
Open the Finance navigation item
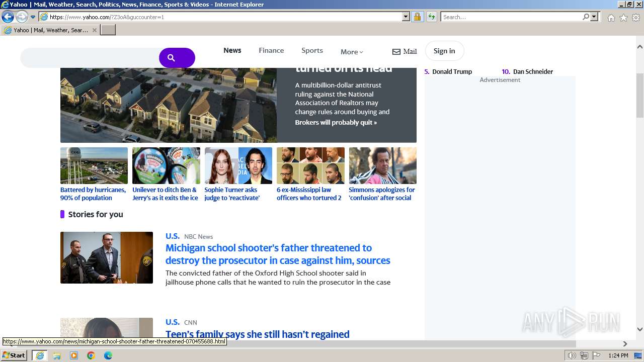(271, 50)
